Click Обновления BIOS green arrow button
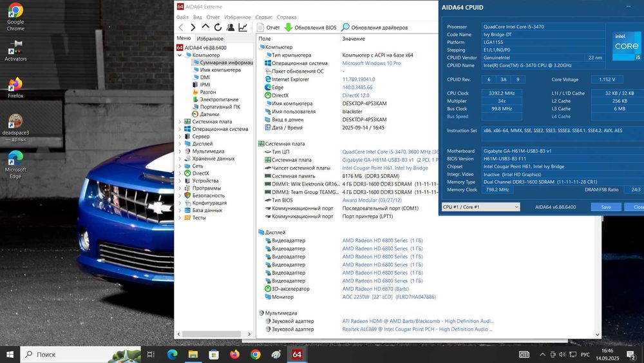Screen dimensions: 644x363 point(310,28)
